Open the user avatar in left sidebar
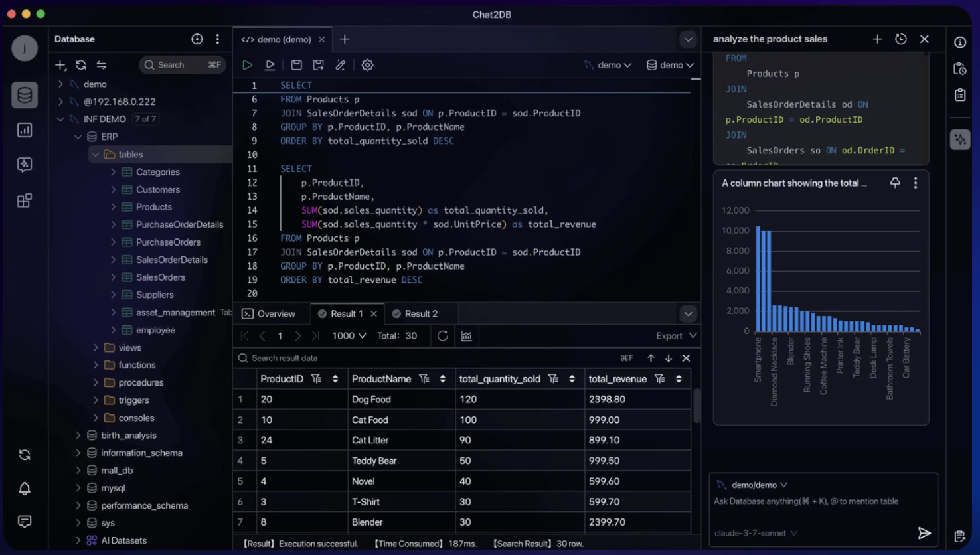 (x=25, y=48)
